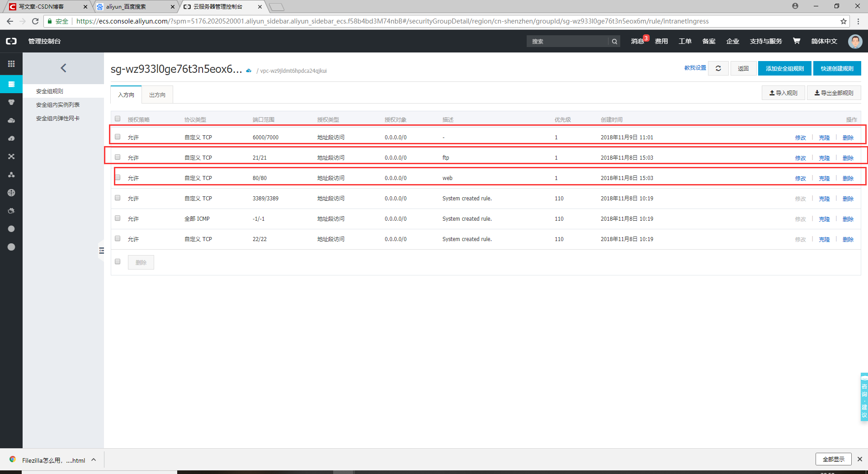Click 快速创建规则 button
Image resolution: width=868 pixels, height=474 pixels.
click(x=837, y=68)
